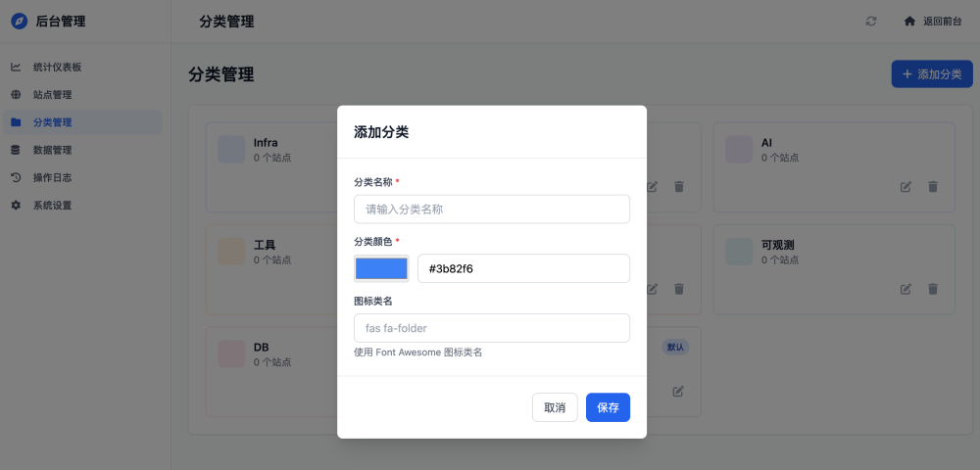Delete the 可观测 category
980x470 pixels.
[x=933, y=289]
